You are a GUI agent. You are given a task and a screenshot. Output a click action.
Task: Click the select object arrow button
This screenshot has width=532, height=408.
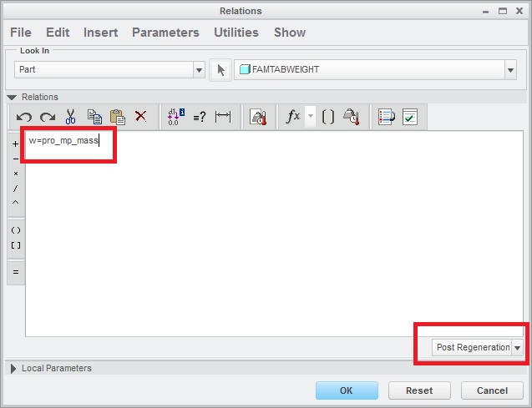tap(220, 70)
